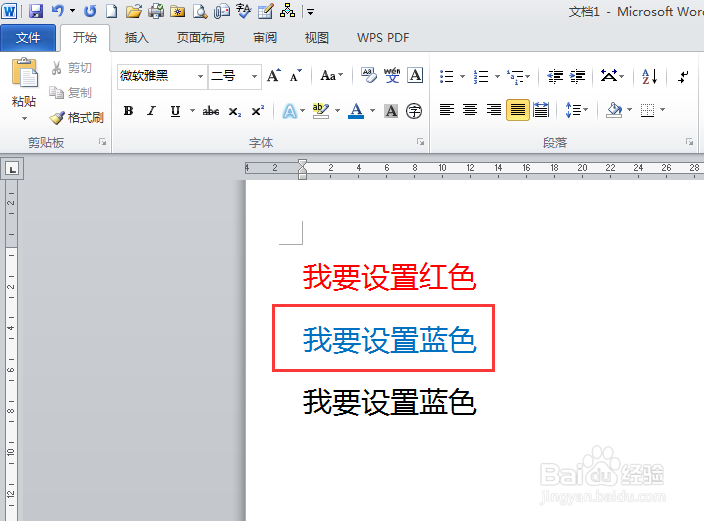
Task: Open the 字体 Font dialog launcher
Action: click(420, 142)
